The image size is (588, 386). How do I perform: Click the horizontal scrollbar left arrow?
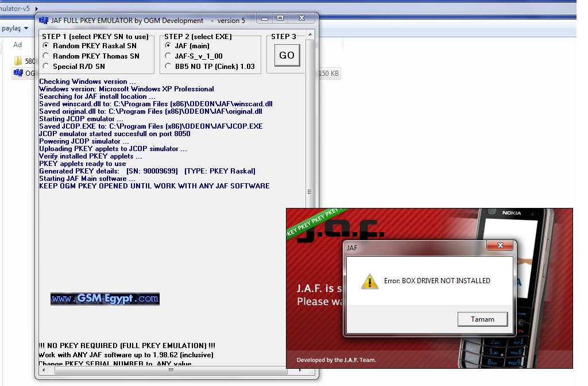pyautogui.click(x=44, y=370)
